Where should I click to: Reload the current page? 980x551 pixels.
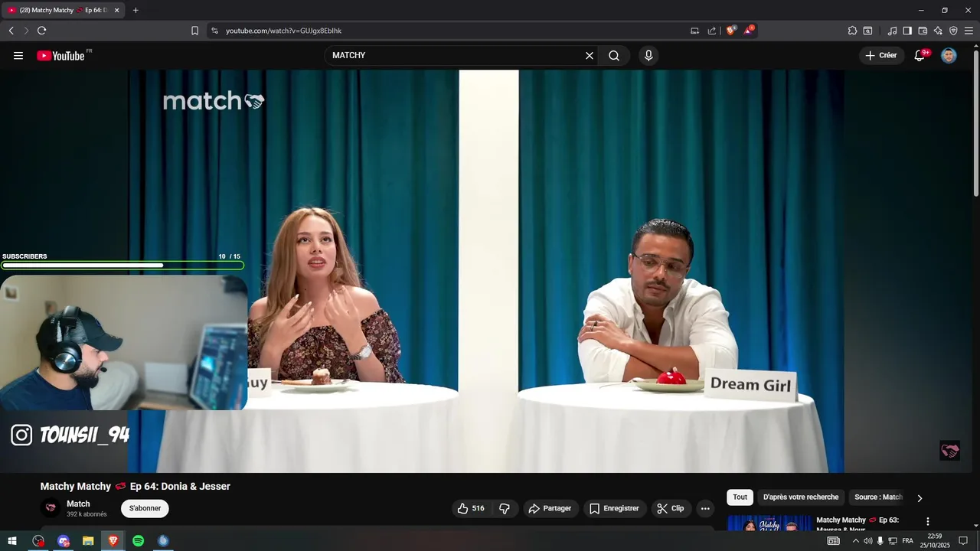tap(41, 31)
